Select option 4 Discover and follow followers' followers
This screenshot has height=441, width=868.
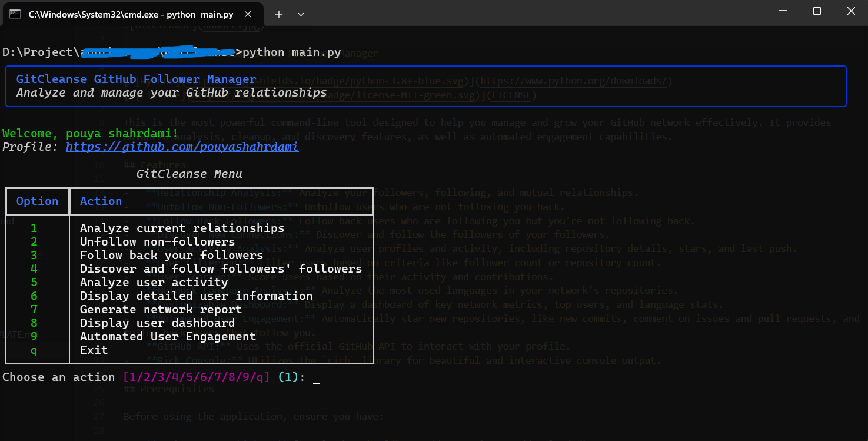click(221, 268)
